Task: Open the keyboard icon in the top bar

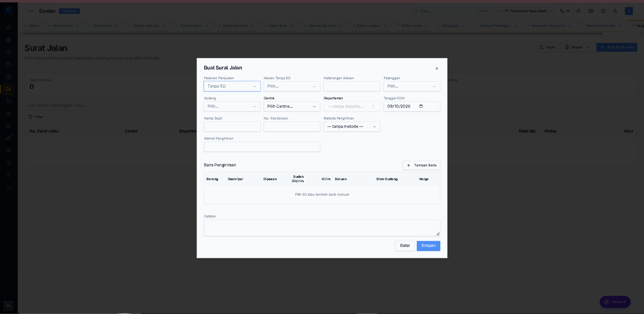Action: [591, 11]
